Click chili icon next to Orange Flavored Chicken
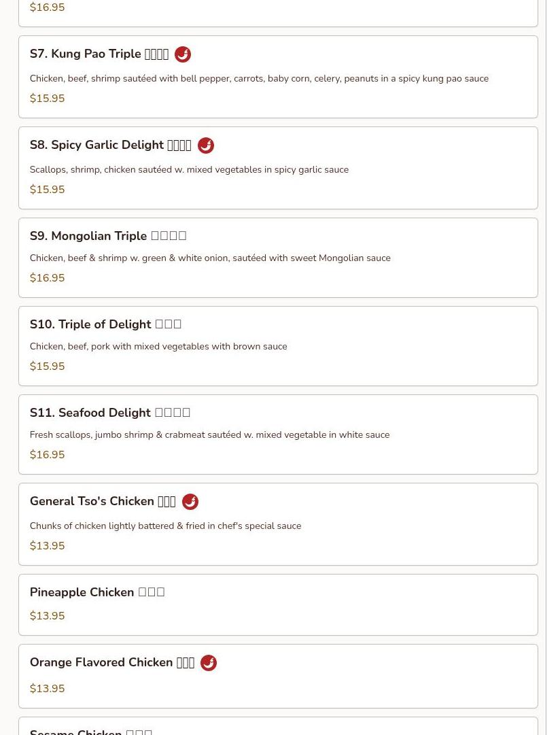Image resolution: width=560 pixels, height=735 pixels. click(x=208, y=663)
